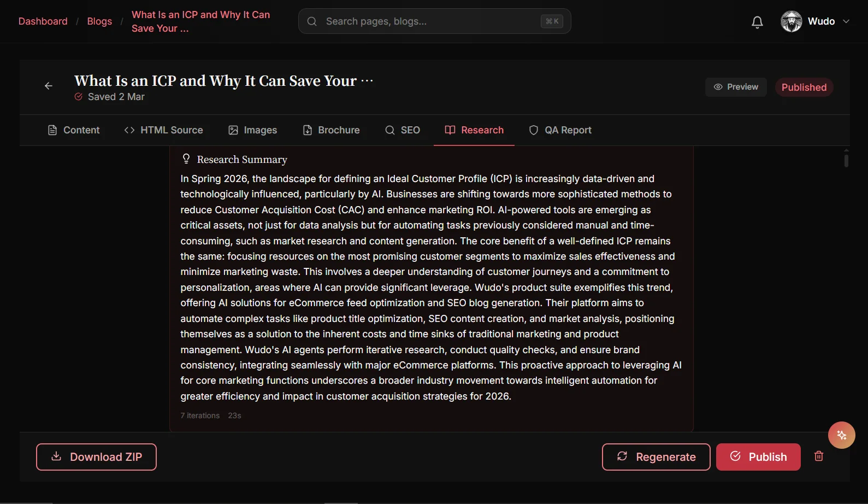868x504 pixels.
Task: Go back using the left arrow icon
Action: click(49, 86)
